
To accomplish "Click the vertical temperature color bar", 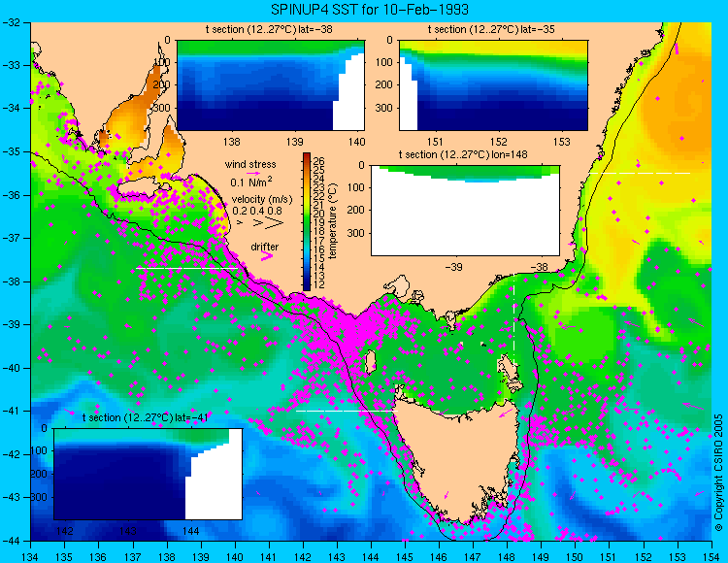I will [307, 222].
